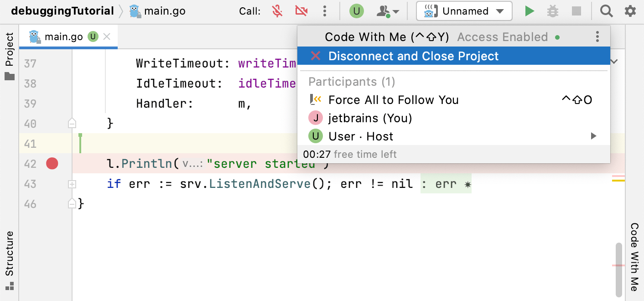This screenshot has width=644, height=301.
Task: Stop the running process with the stop icon
Action: click(576, 11)
